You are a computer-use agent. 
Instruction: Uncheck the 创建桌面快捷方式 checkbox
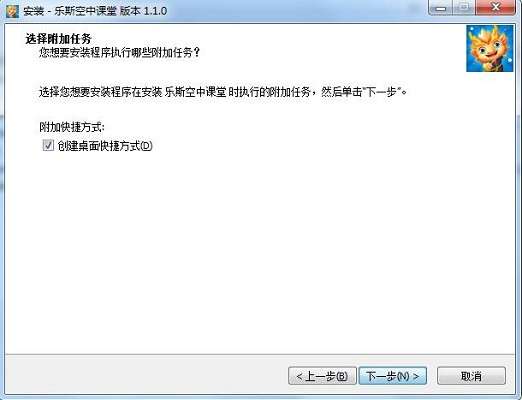(x=48, y=145)
